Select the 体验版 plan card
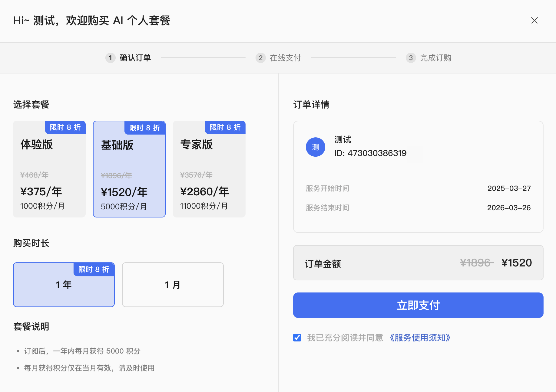Screen dimensions: 556x392 coord(49,169)
